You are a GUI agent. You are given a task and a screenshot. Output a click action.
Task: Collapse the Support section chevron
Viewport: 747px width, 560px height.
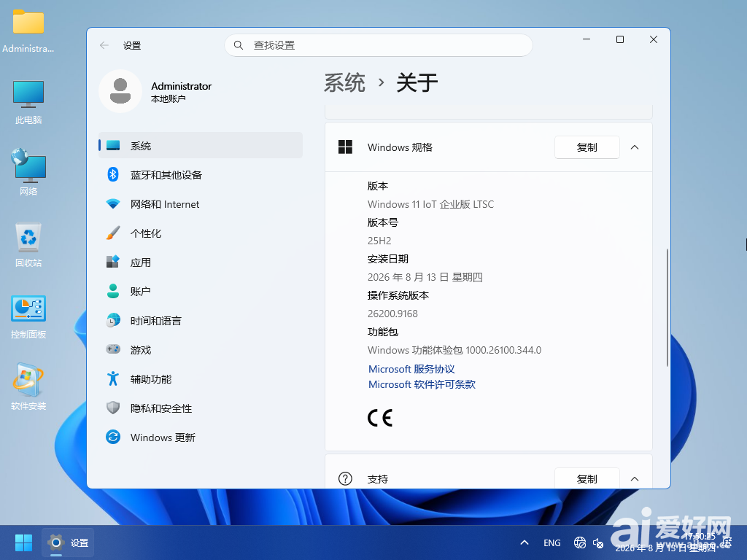[635, 479]
